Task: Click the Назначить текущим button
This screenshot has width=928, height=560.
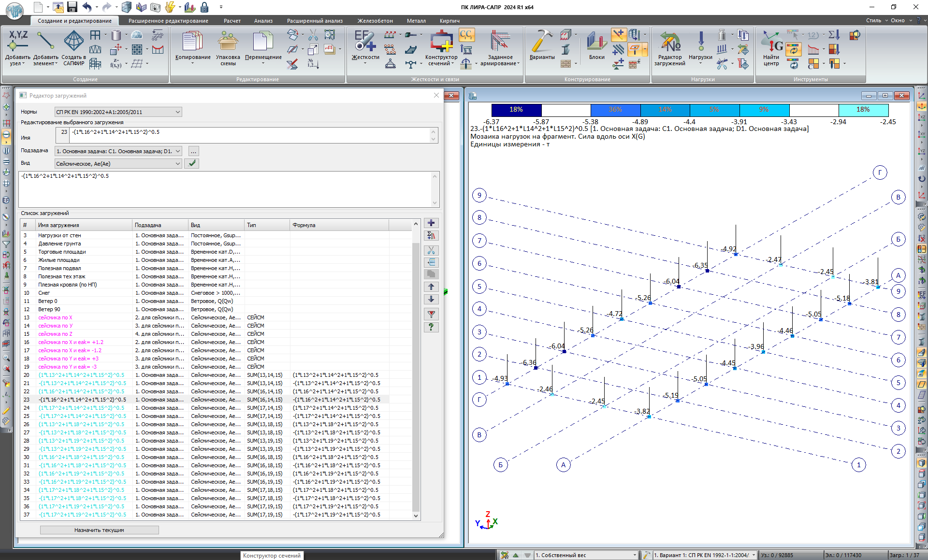Action: click(x=99, y=530)
